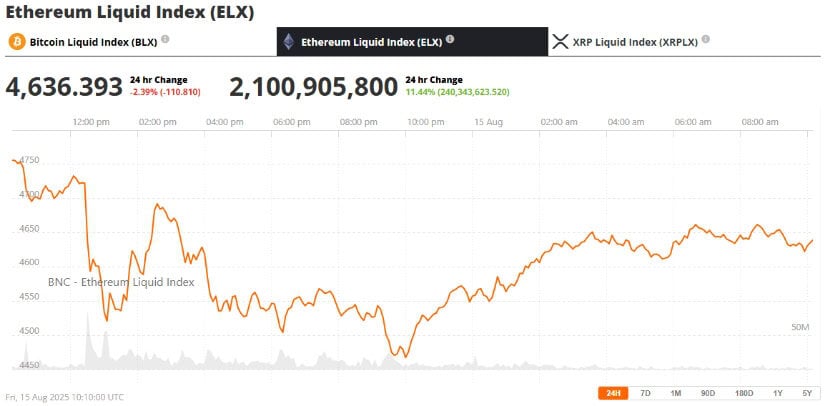Click the 10:00 pm time axis label
Screen dimensions: 825x406
point(425,122)
